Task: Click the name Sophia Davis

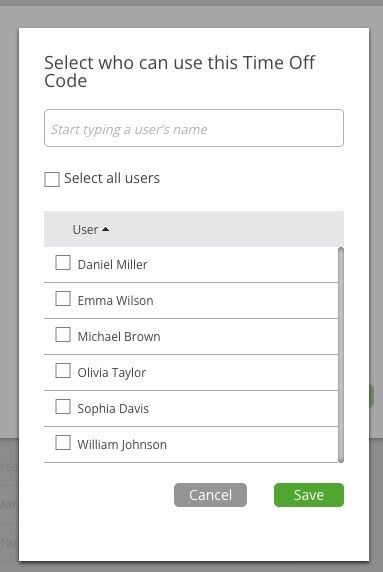Action: [113, 409]
